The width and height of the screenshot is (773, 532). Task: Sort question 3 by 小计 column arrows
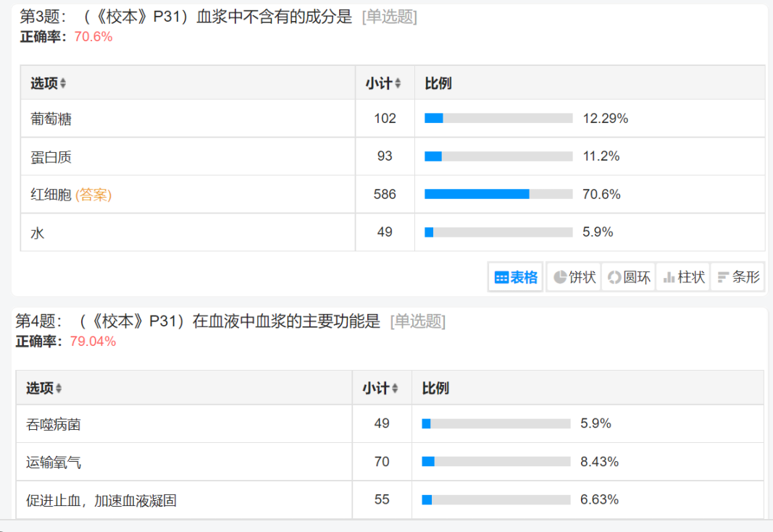click(398, 84)
